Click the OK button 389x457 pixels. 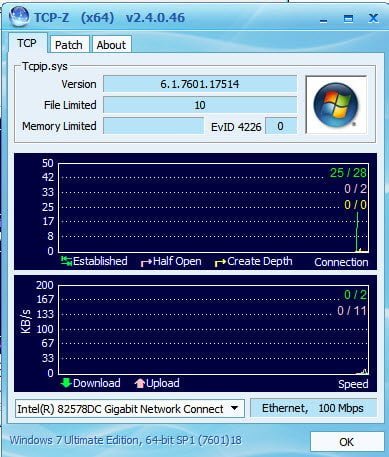(x=346, y=442)
